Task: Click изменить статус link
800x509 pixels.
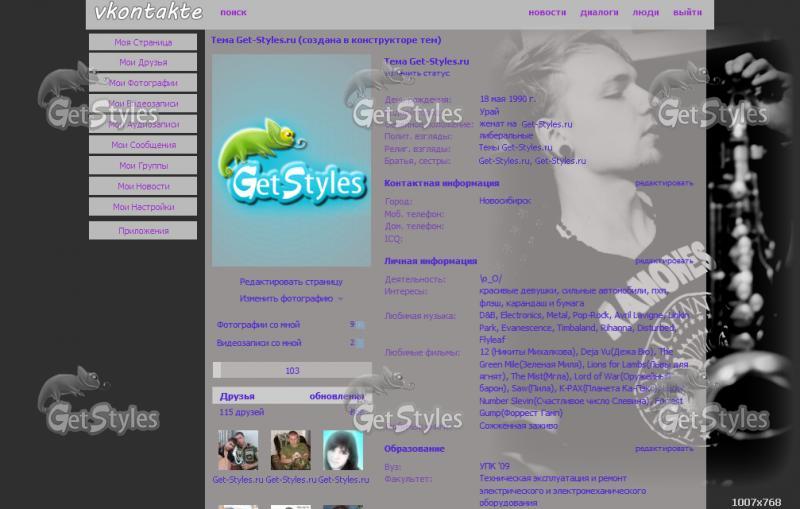Action: coord(417,73)
